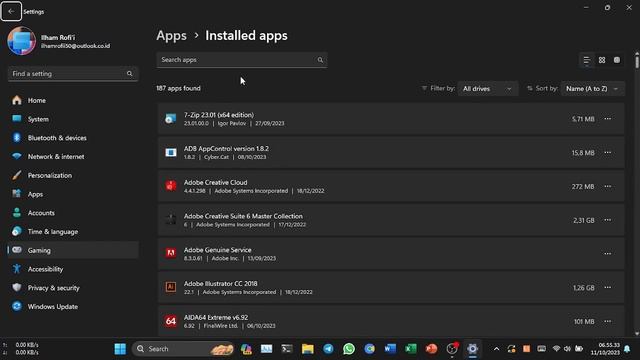Click the taskbar Search box
640x360 pixels.
[183, 349]
